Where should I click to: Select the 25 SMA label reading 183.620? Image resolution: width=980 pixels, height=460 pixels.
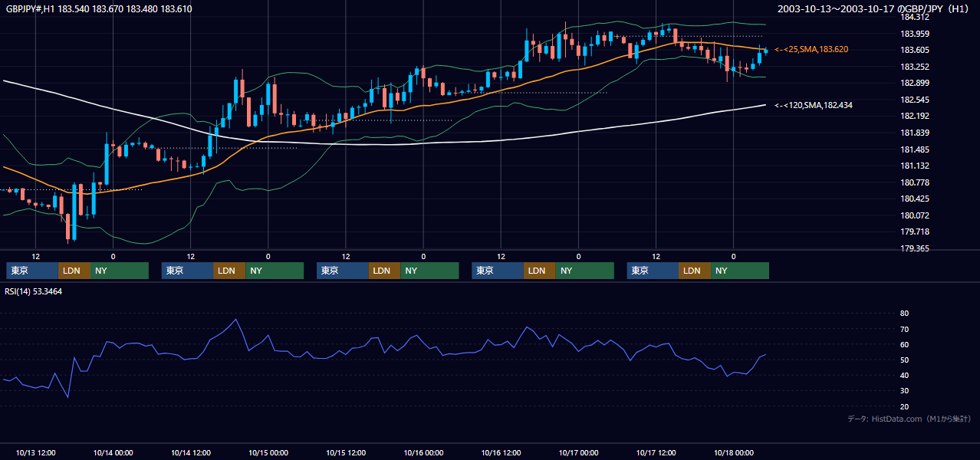pos(813,49)
